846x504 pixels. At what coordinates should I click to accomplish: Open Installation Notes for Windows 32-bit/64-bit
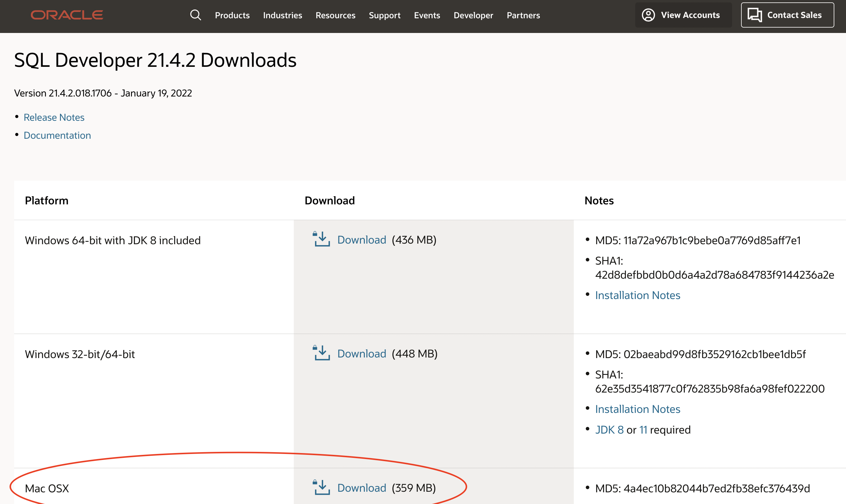coord(637,409)
